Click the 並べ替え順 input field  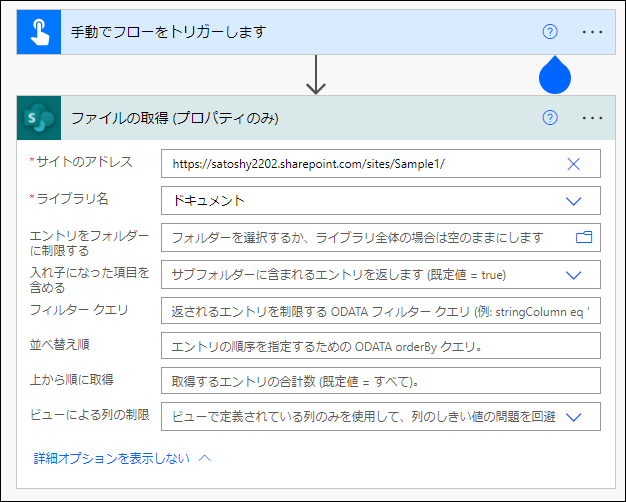[x=380, y=346]
